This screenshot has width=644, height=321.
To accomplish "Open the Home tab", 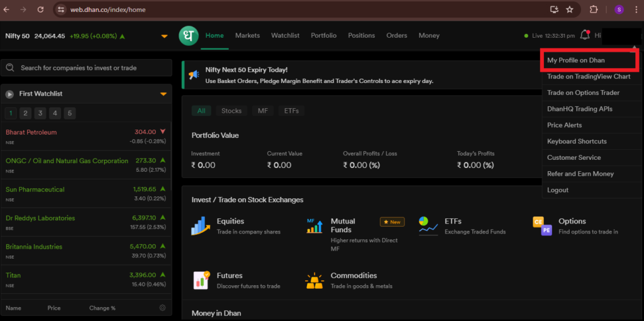I will (x=215, y=35).
